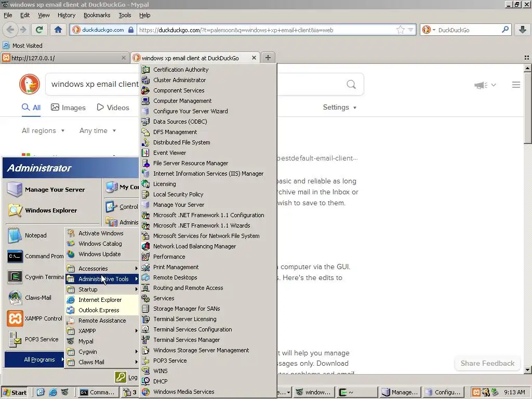
Task: Go to browser home page
Action: click(x=58, y=30)
